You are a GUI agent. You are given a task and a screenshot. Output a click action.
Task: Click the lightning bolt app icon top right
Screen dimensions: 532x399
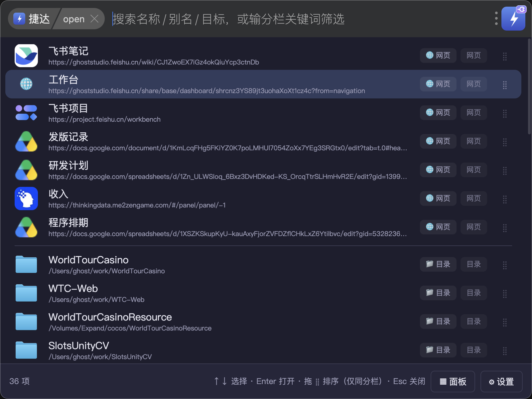pyautogui.click(x=513, y=19)
